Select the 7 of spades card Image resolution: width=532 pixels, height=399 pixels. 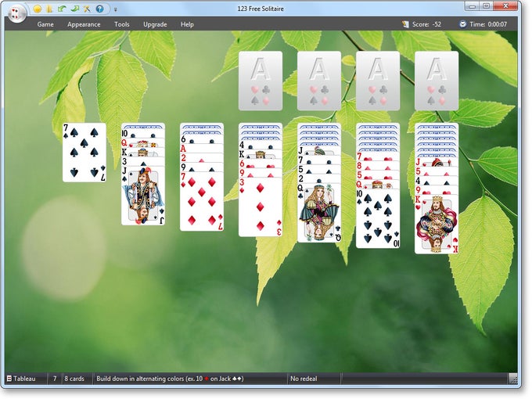pos(84,153)
